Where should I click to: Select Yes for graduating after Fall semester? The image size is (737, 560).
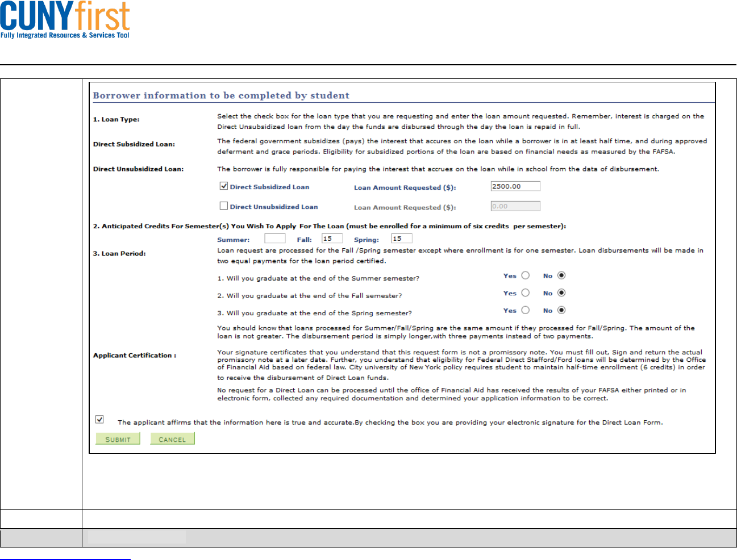point(526,293)
